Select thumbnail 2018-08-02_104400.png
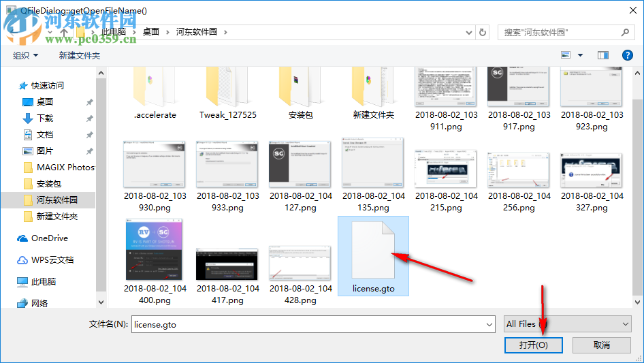 [x=155, y=249]
